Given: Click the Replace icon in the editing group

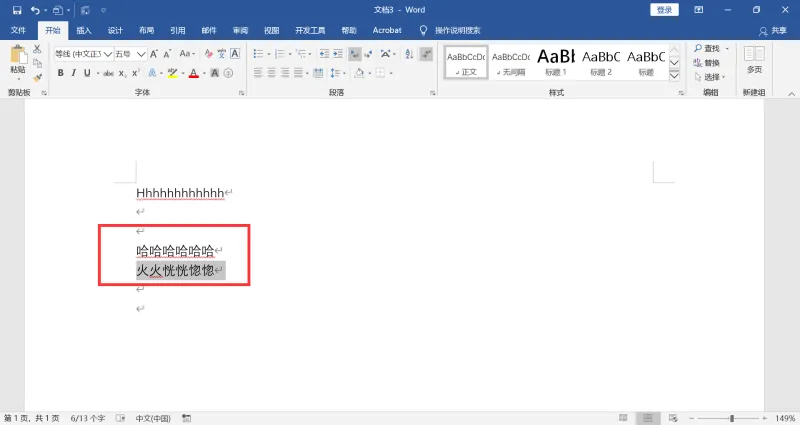Looking at the screenshot, I should pos(698,63).
